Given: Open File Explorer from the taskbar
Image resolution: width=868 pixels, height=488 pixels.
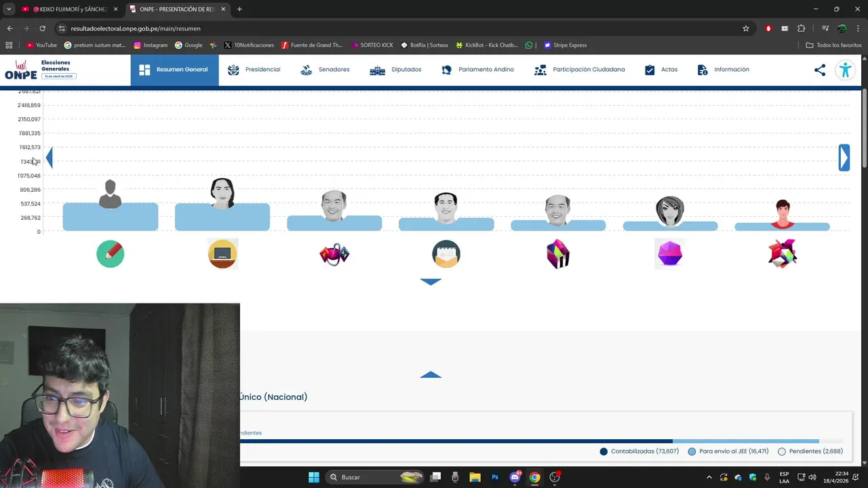Looking at the screenshot, I should (475, 477).
